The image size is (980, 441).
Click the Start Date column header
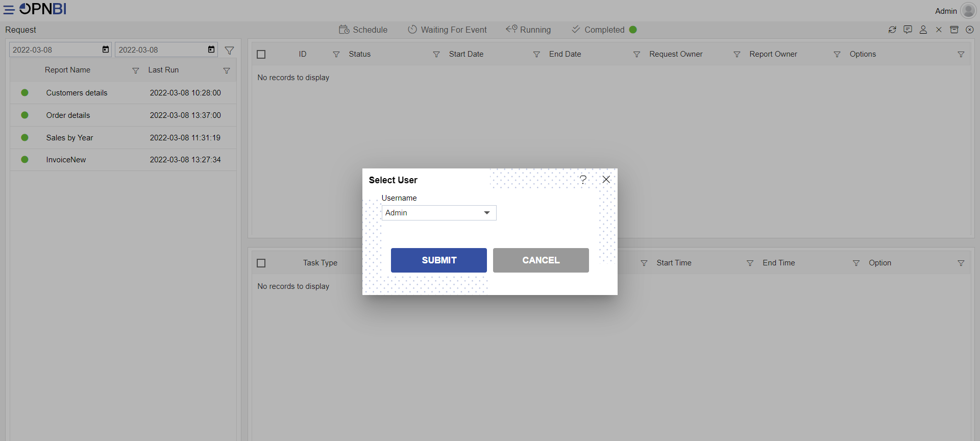(x=466, y=54)
